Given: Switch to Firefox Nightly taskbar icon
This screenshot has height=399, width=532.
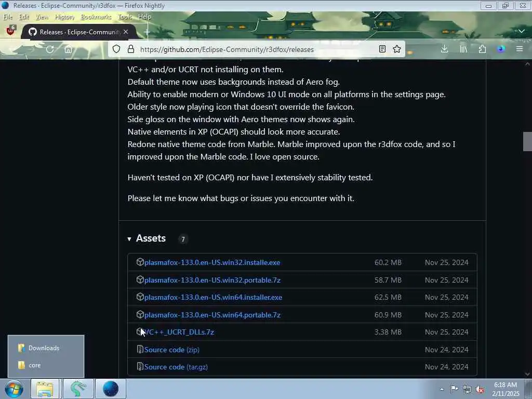Looking at the screenshot, I should (111, 389).
